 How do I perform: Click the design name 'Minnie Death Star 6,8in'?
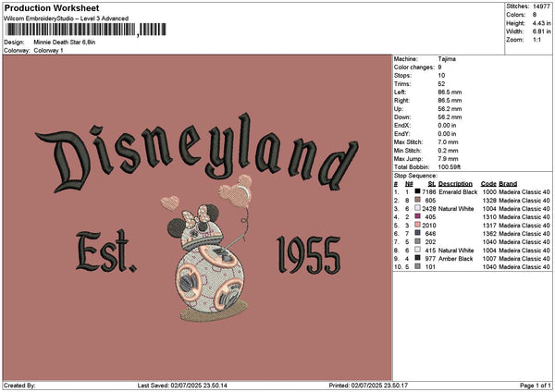(65, 43)
